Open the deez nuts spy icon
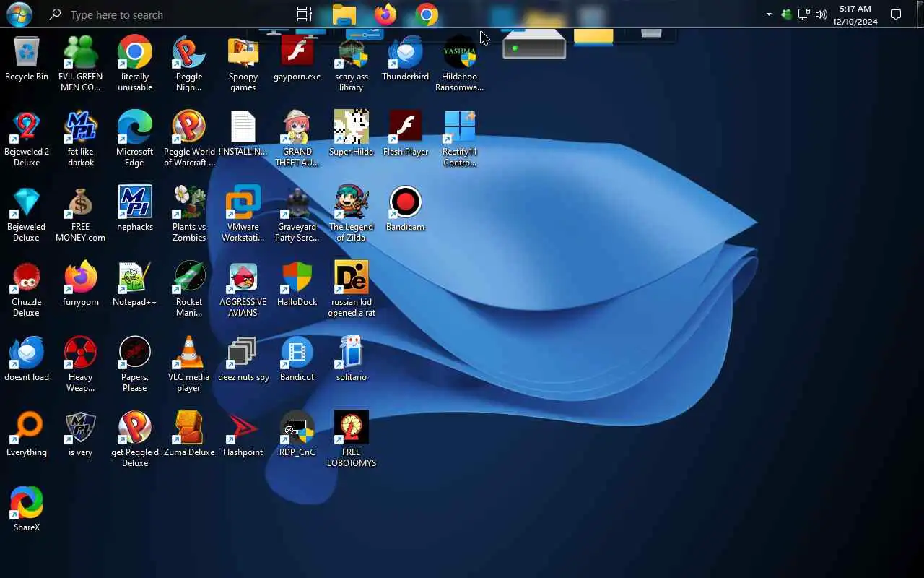The image size is (924, 578). click(243, 360)
